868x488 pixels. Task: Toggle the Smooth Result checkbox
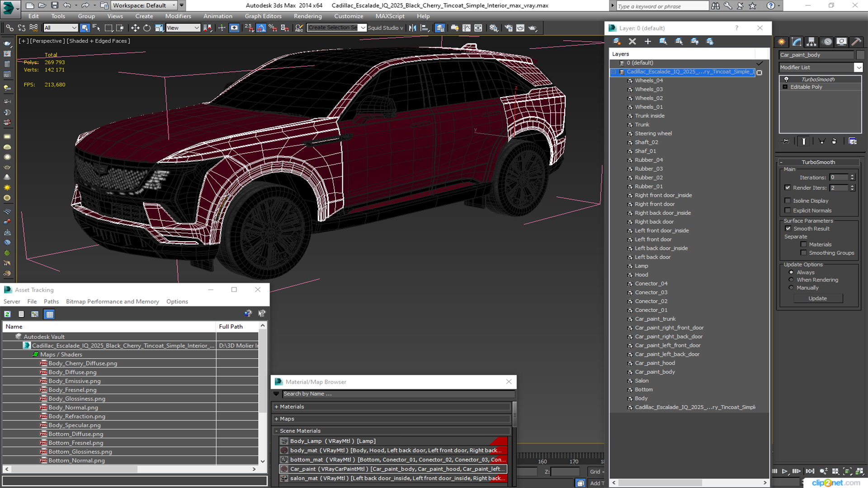pos(788,229)
